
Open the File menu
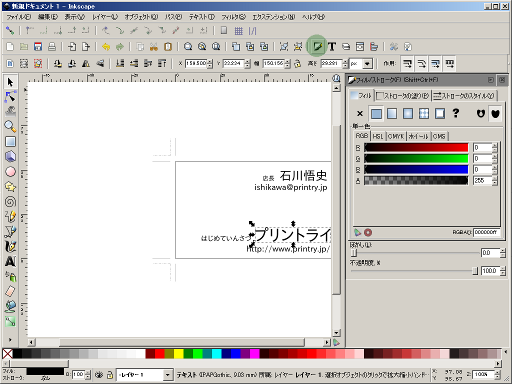[x=19, y=17]
